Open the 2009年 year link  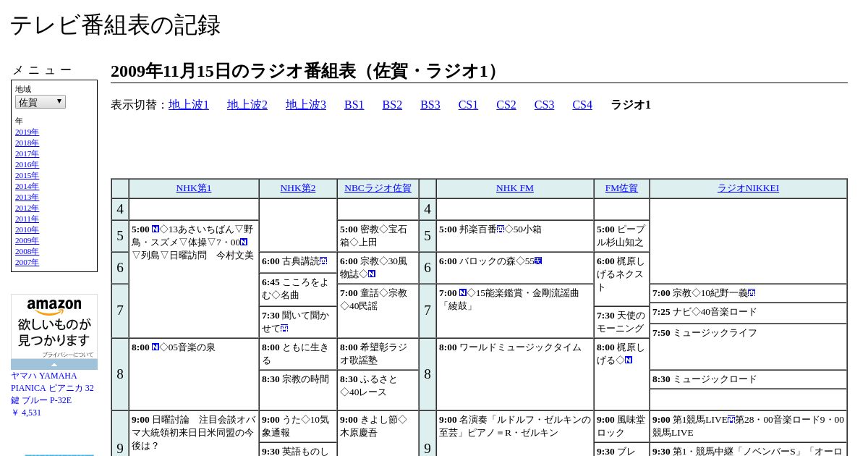(x=27, y=240)
